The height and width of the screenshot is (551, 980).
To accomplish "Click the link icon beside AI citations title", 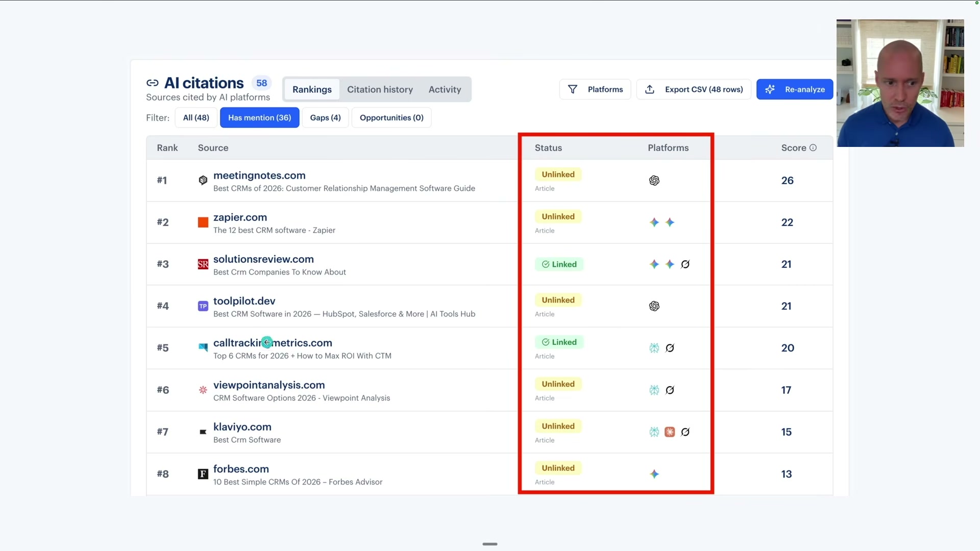I will (152, 83).
